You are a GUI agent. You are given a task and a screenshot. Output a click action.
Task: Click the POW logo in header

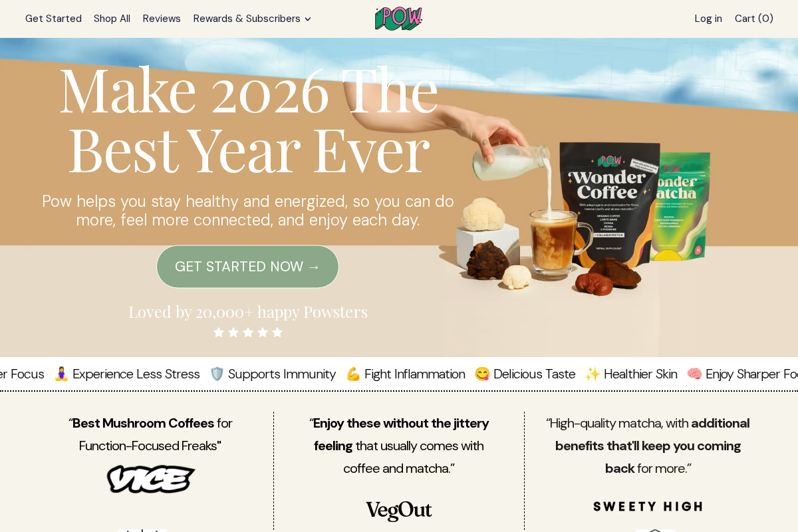click(399, 19)
